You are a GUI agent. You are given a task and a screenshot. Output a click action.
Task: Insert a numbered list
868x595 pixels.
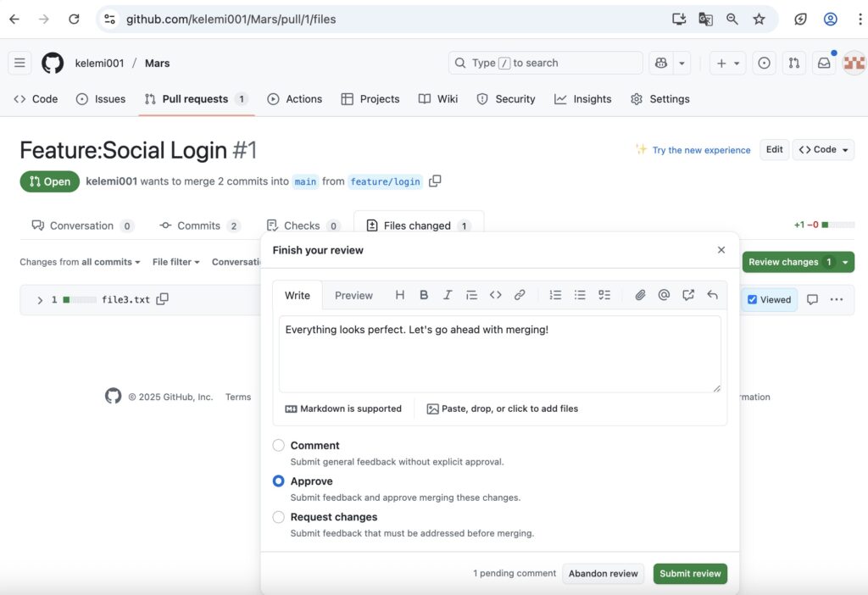coord(555,295)
